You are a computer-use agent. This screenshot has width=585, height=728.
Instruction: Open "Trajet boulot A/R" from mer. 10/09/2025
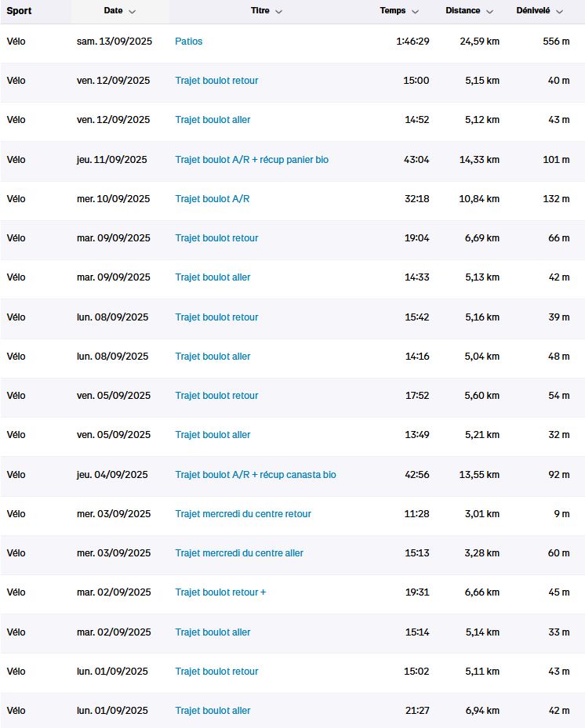212,199
